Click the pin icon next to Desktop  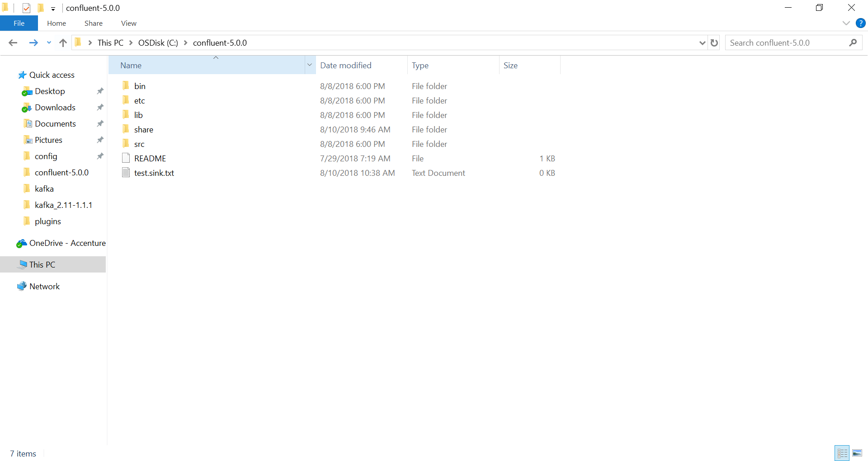pos(100,91)
